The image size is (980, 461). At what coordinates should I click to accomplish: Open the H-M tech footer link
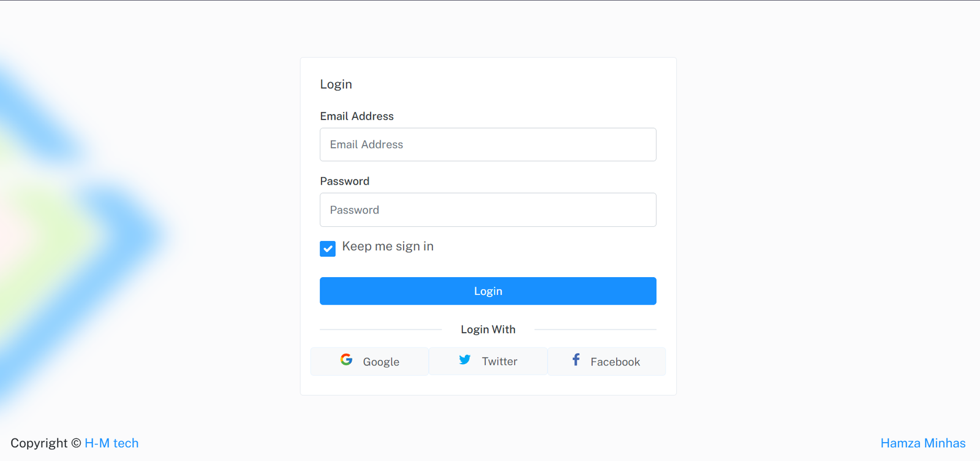coord(111,443)
